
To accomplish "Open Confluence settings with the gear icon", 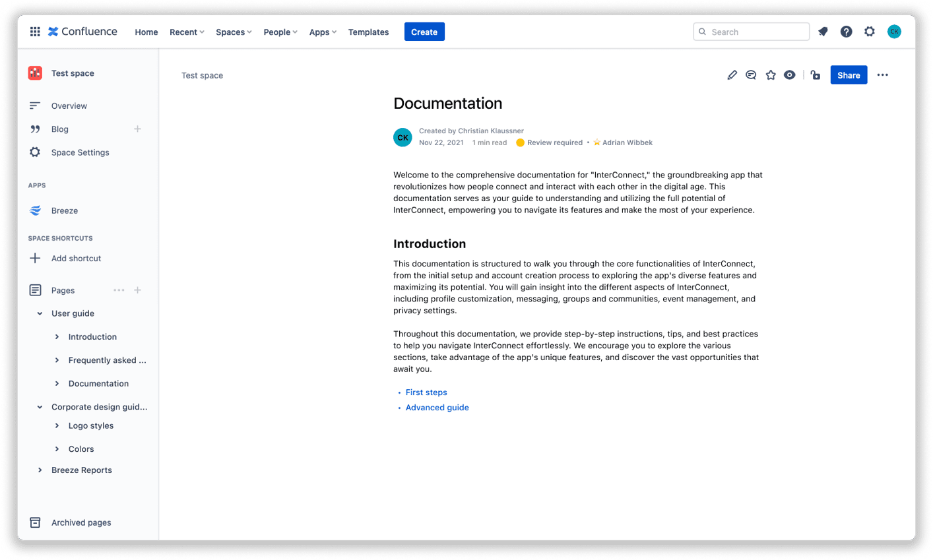I will pyautogui.click(x=869, y=31).
